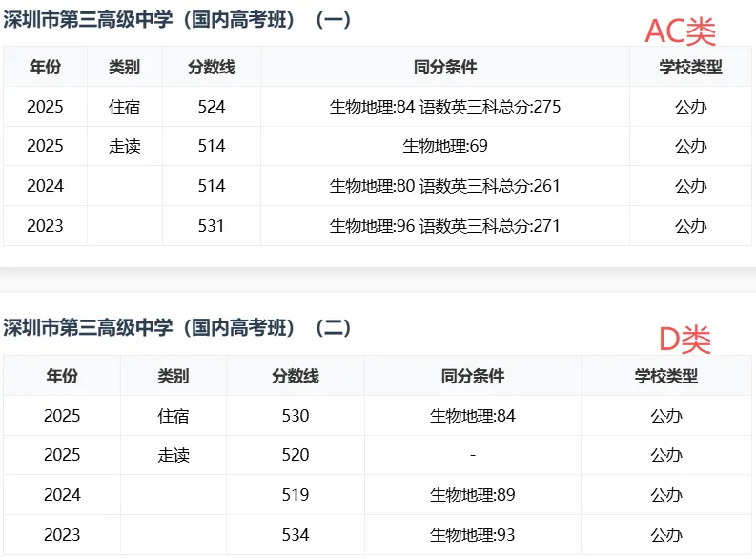Click the 类别 header in table (一)
This screenshot has width=756, height=559.
click(x=124, y=67)
